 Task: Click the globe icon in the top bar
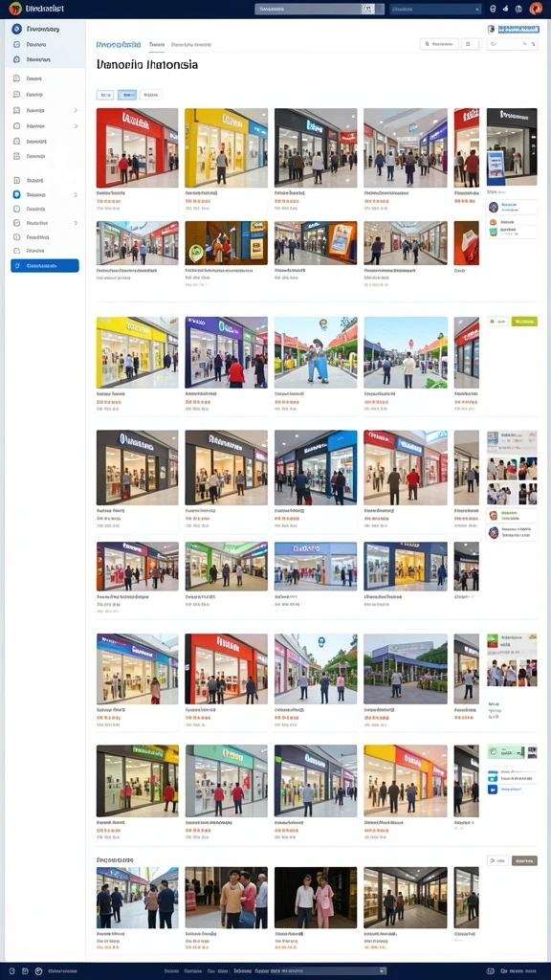point(518,9)
